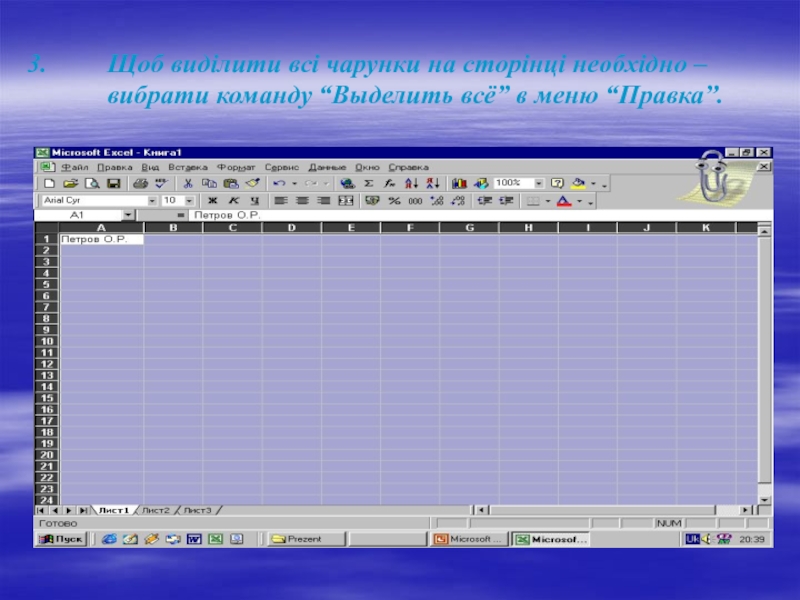Switch to the Лист2 sheet tab
The width and height of the screenshot is (800, 600).
pyautogui.click(x=155, y=510)
